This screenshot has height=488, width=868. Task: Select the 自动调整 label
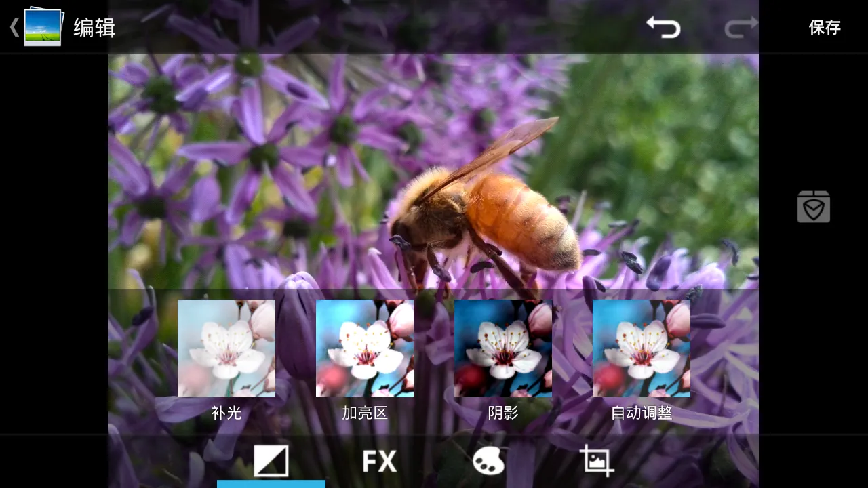tap(642, 413)
